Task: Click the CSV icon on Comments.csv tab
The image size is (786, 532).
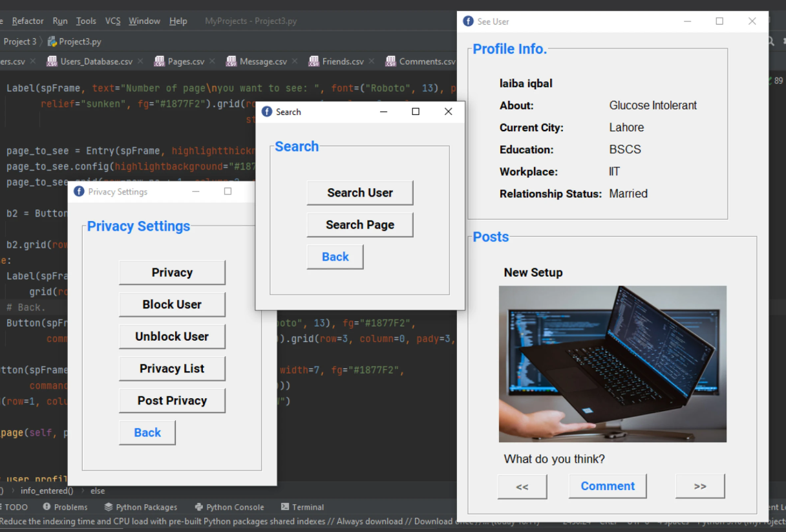Action: point(391,61)
